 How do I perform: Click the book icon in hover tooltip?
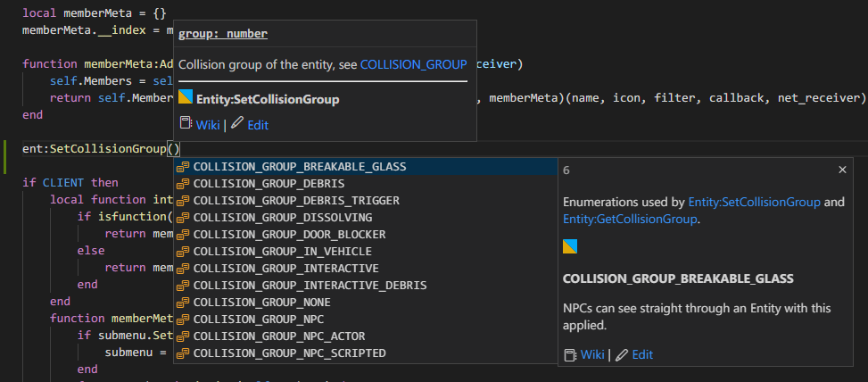point(186,124)
